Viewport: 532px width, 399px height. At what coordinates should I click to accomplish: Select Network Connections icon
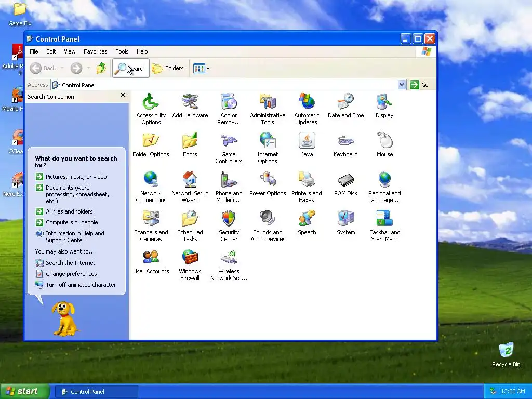coord(151,187)
